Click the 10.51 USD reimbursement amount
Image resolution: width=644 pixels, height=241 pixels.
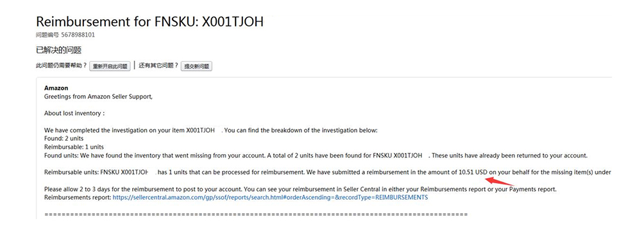coord(472,172)
